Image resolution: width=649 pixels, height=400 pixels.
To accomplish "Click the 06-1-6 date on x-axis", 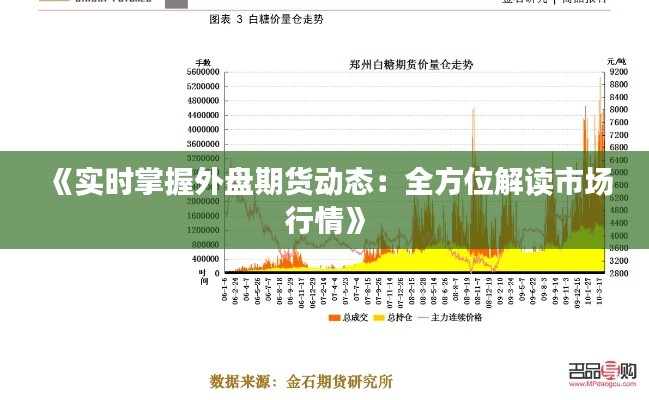I will pos(226,290).
